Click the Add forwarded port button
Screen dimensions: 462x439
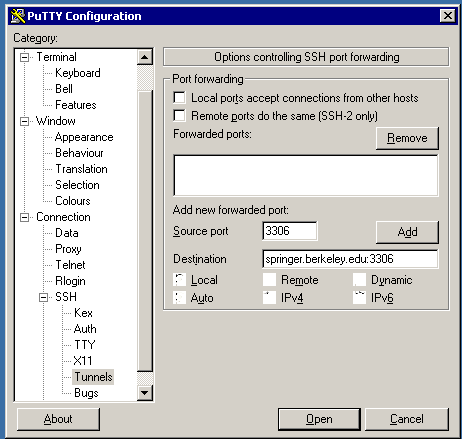click(407, 232)
